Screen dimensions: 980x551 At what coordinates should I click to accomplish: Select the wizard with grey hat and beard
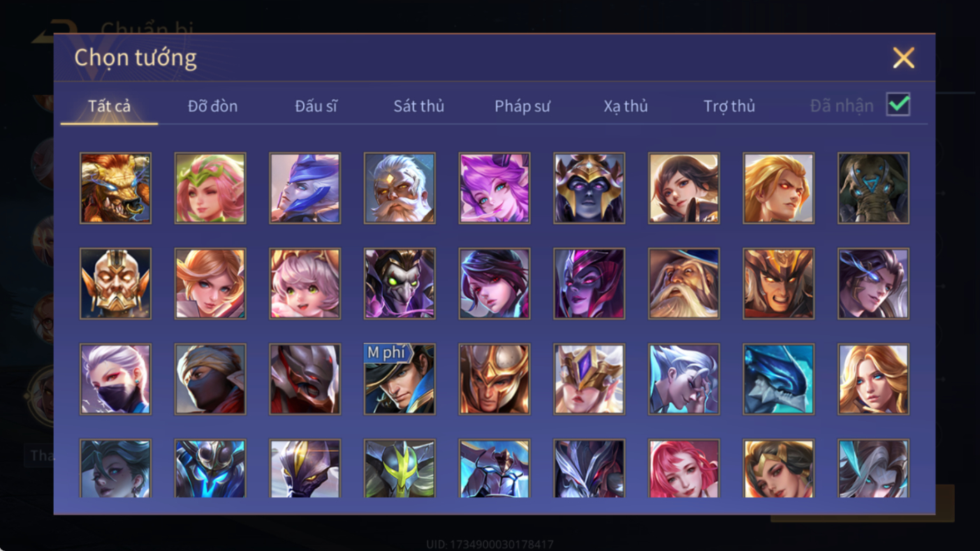point(684,284)
